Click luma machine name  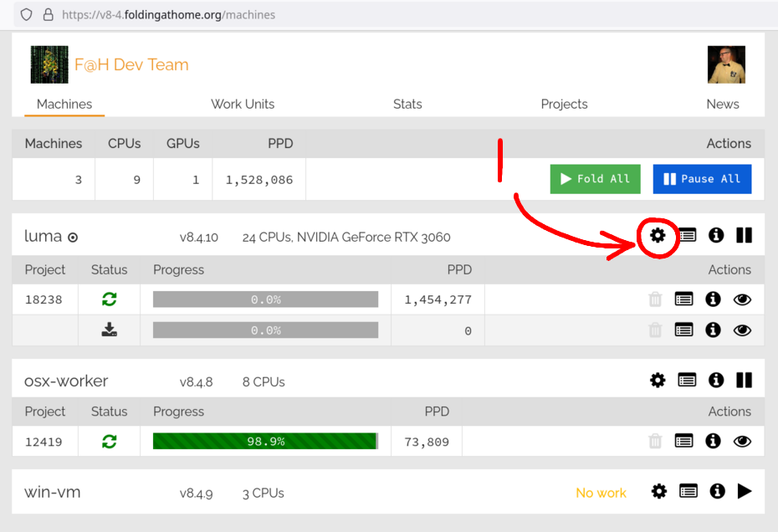[x=44, y=236]
